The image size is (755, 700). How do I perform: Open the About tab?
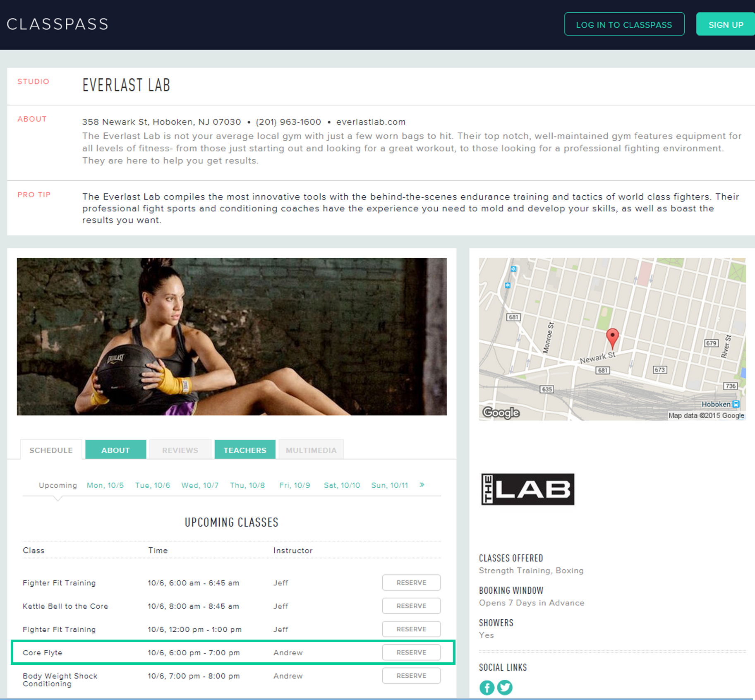click(x=115, y=450)
